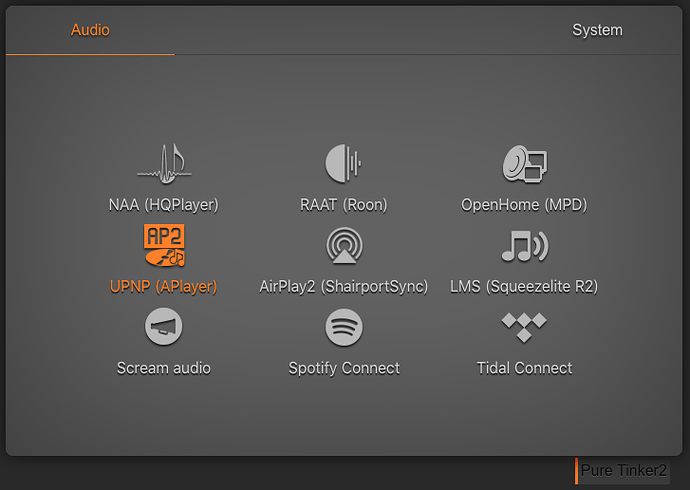
Task: Choose the OpenHome (MPD) speaker icon
Action: 525,164
